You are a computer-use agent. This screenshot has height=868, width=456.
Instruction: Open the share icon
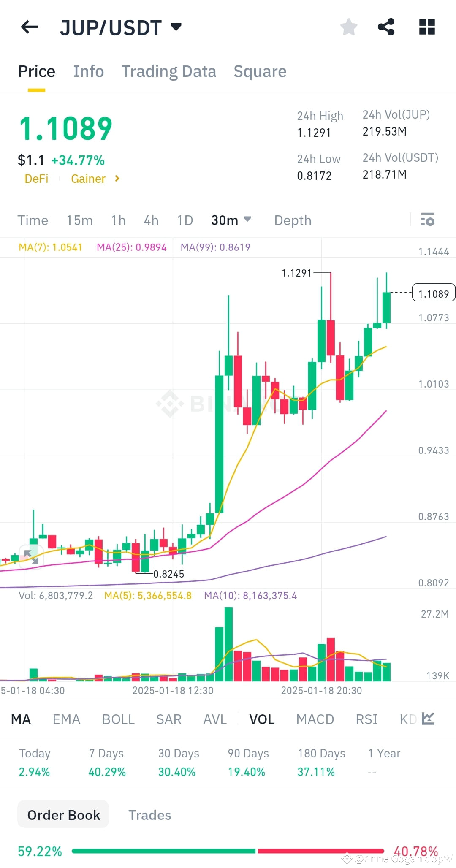point(386,27)
